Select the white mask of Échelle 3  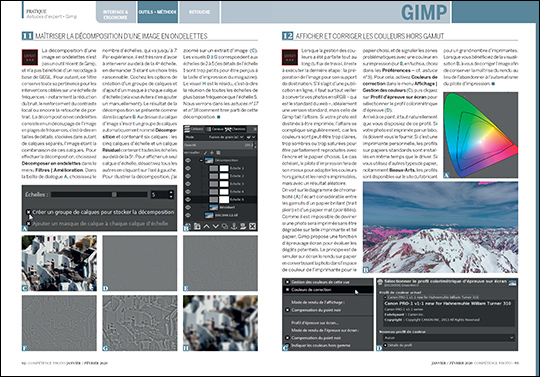click(x=224, y=184)
